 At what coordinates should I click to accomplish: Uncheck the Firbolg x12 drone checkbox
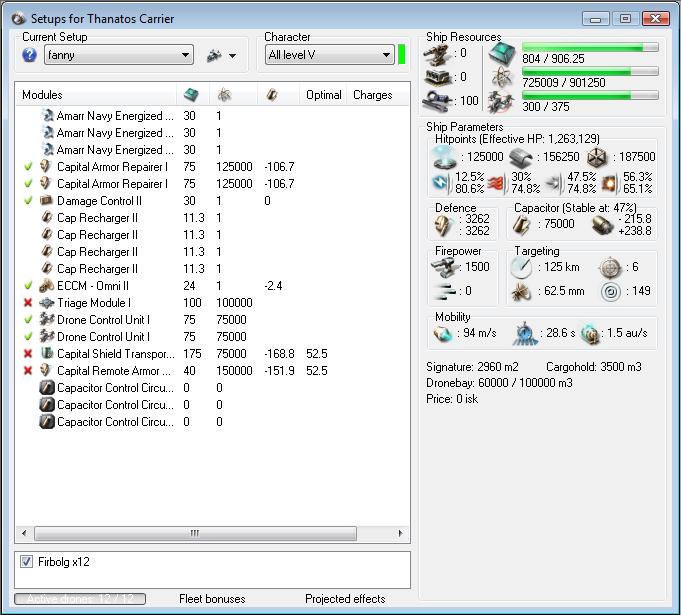(26, 562)
